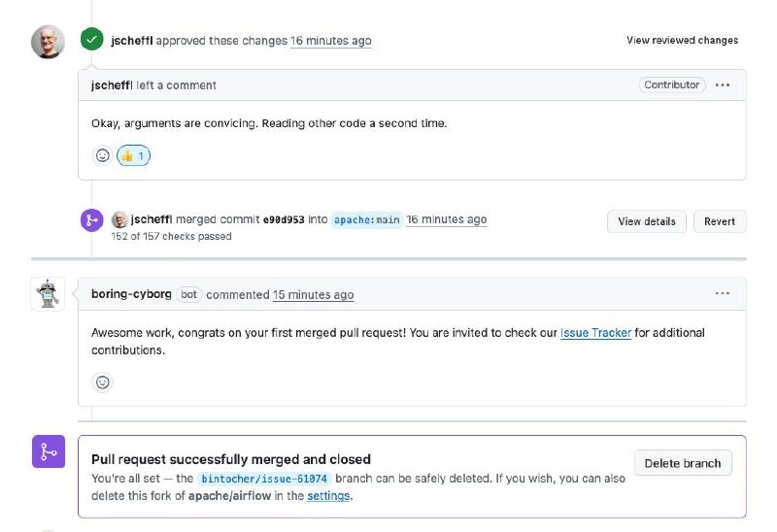
Task: Click the boring-cyborg robot avatar
Action: [48, 294]
